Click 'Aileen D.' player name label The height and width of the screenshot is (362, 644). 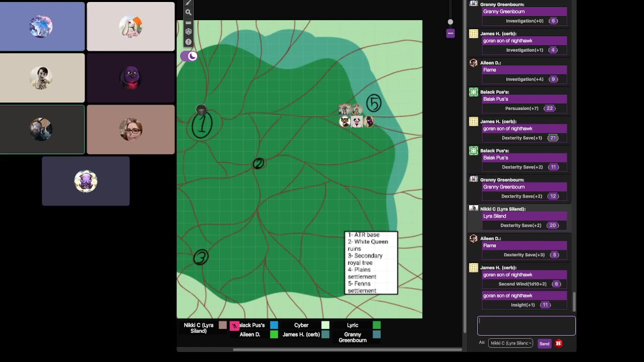[x=250, y=334]
